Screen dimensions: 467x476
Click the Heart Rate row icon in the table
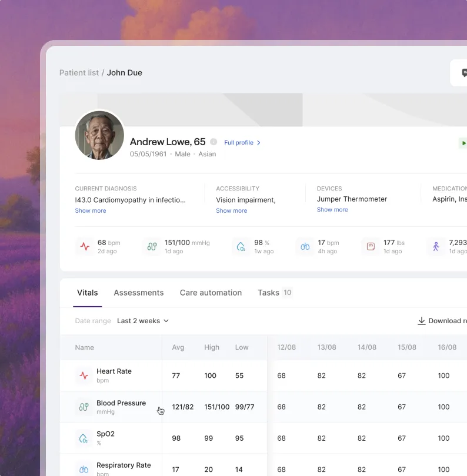[x=84, y=376]
